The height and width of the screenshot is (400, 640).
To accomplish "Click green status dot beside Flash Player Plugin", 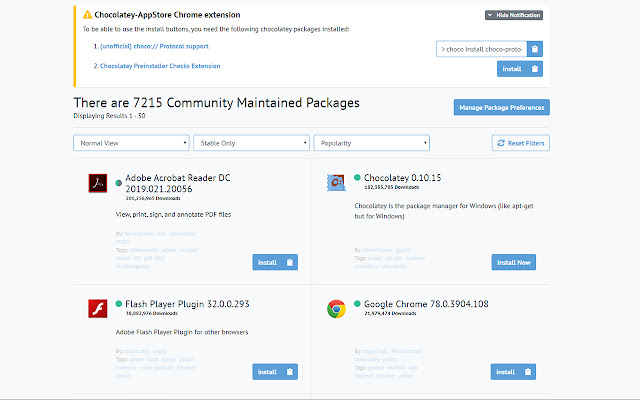I will [119, 304].
